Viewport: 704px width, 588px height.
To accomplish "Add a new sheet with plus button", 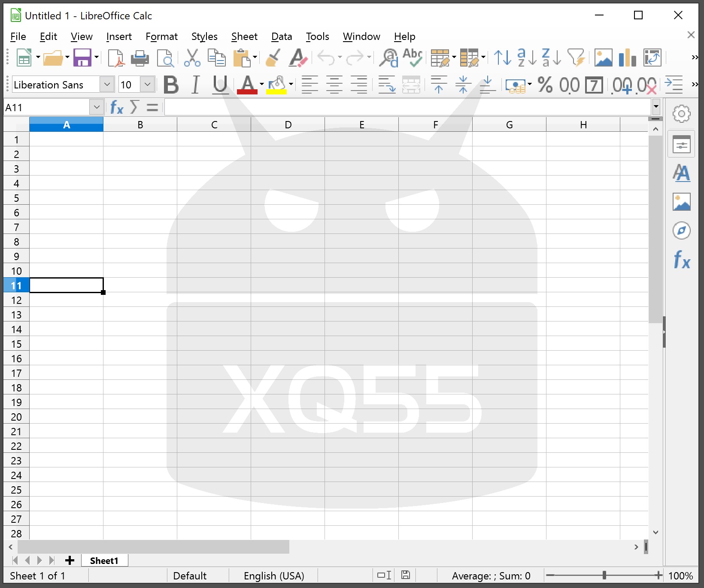I will point(70,561).
